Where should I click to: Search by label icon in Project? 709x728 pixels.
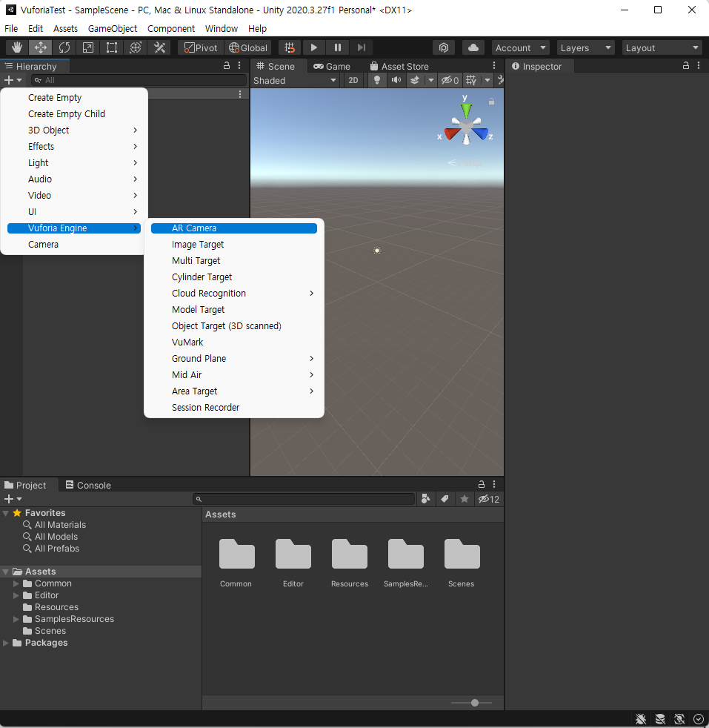point(445,499)
